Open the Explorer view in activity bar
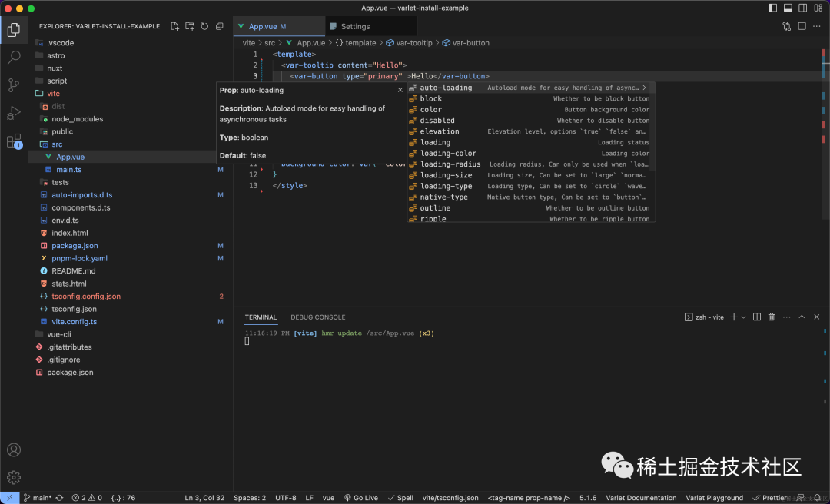This screenshot has height=504, width=830. 14,30
